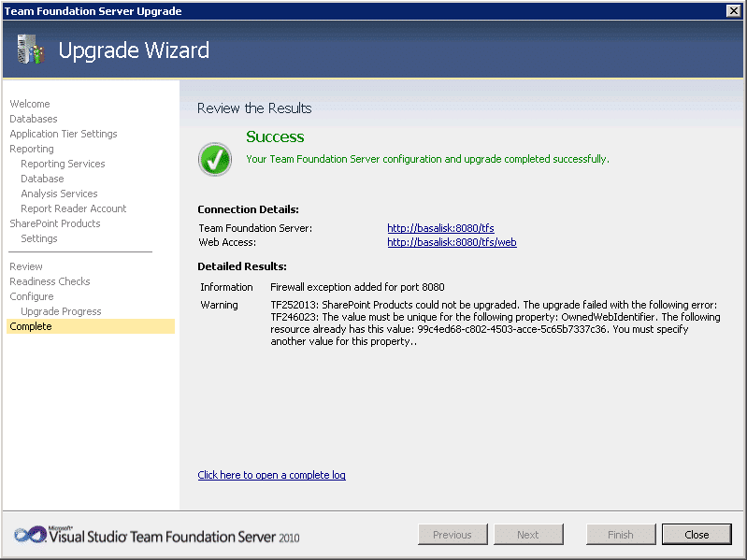Click the TF252013 SharePoint warning message

coord(496,323)
